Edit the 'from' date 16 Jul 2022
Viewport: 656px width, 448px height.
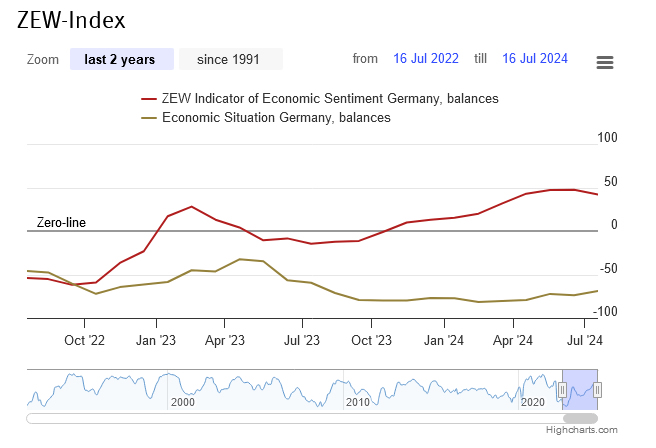click(426, 59)
